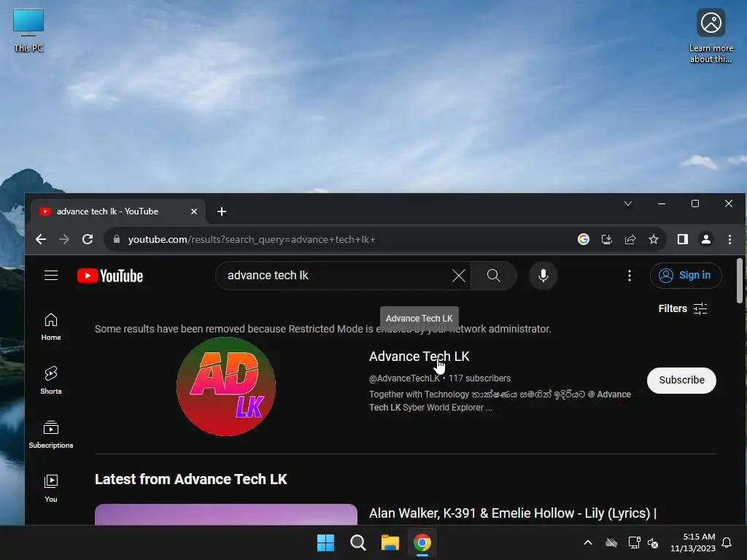Open YouTube settings three-dot menu
Screen dimensions: 747x560
point(630,275)
